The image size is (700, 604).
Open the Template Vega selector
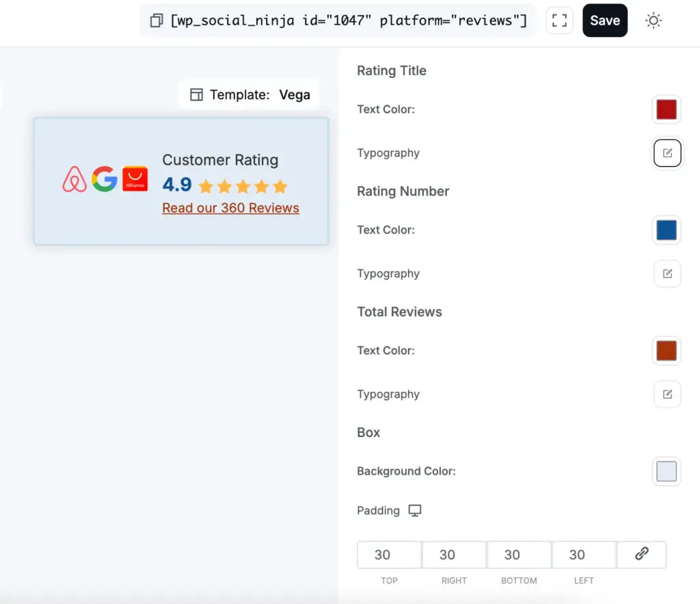point(250,95)
